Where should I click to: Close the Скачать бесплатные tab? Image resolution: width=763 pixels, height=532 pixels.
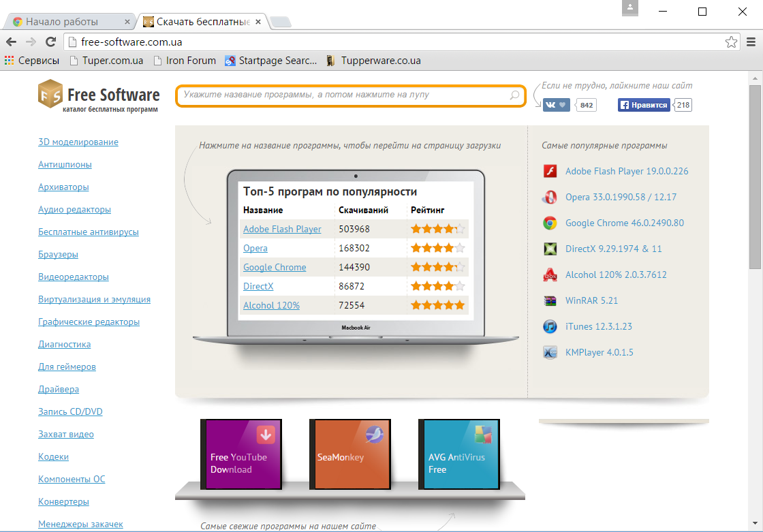[x=258, y=22]
